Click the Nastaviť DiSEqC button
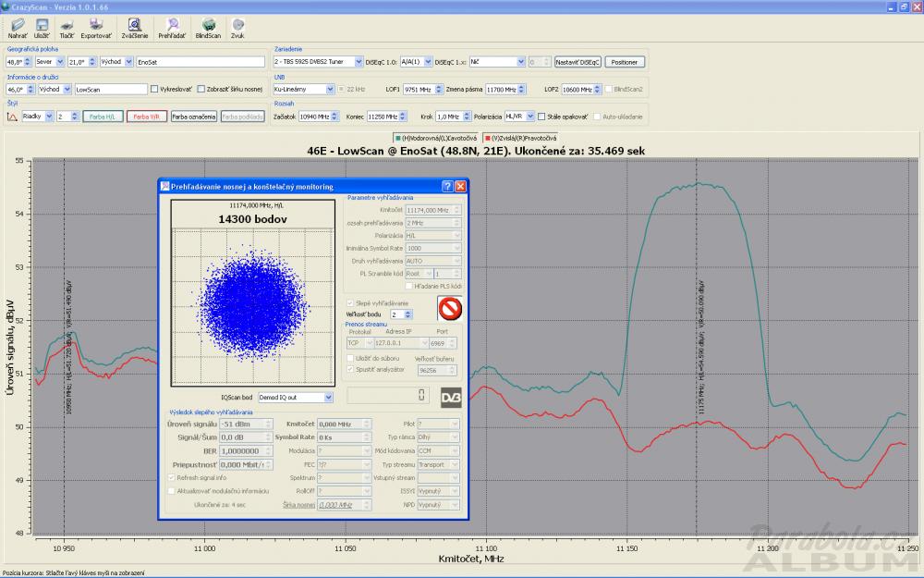The height and width of the screenshot is (578, 924). tap(577, 62)
